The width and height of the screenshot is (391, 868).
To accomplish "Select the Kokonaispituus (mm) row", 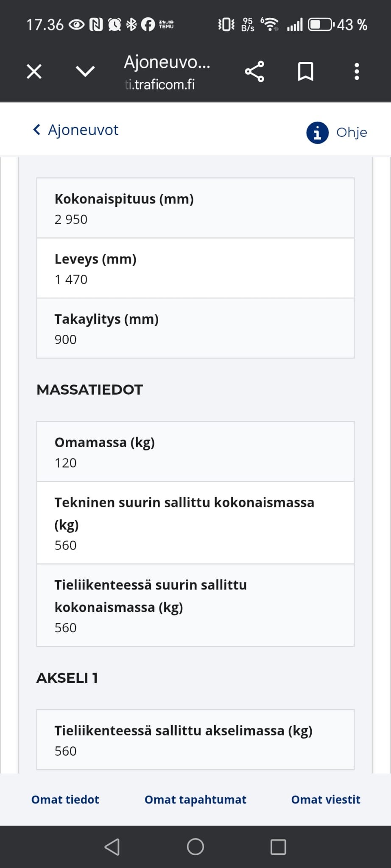I will coord(195,208).
